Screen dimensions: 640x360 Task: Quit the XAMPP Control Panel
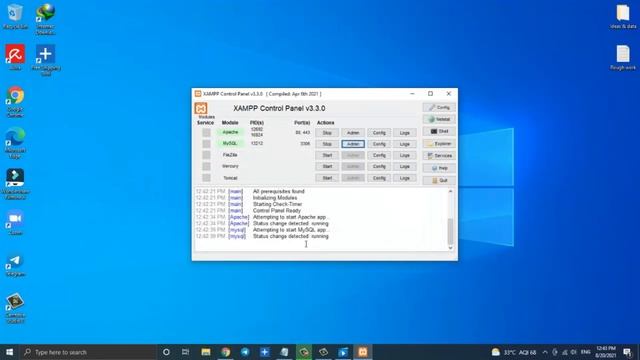pyautogui.click(x=439, y=180)
